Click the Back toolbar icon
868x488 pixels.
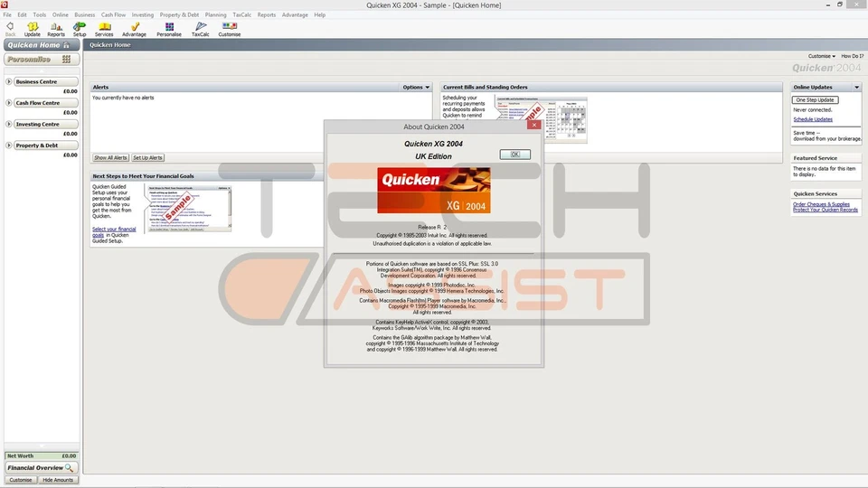tap(10, 29)
